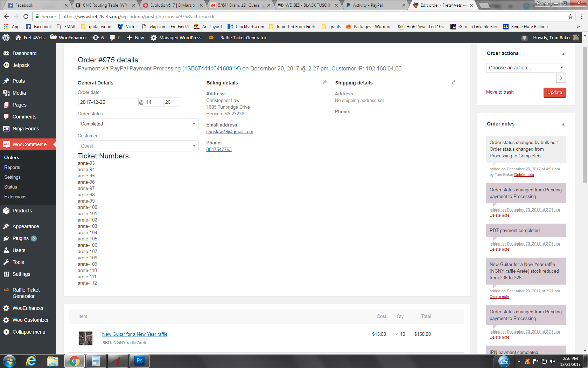This screenshot has height=368, width=588.
Task: Click the order date input field
Action: click(x=108, y=102)
